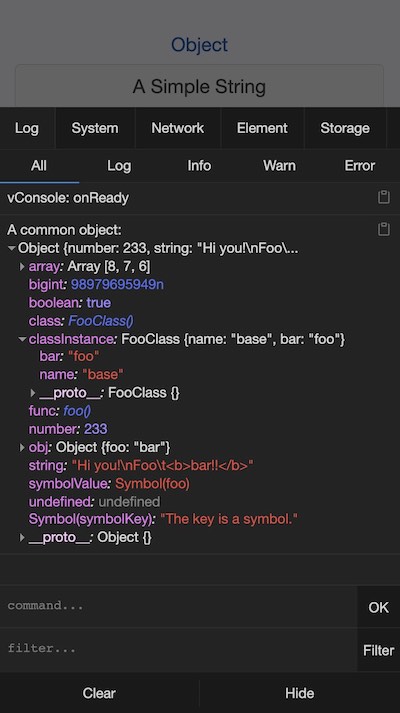Screen dimensions: 400x713
Task: Hide the vConsole panel
Action: 300,693
